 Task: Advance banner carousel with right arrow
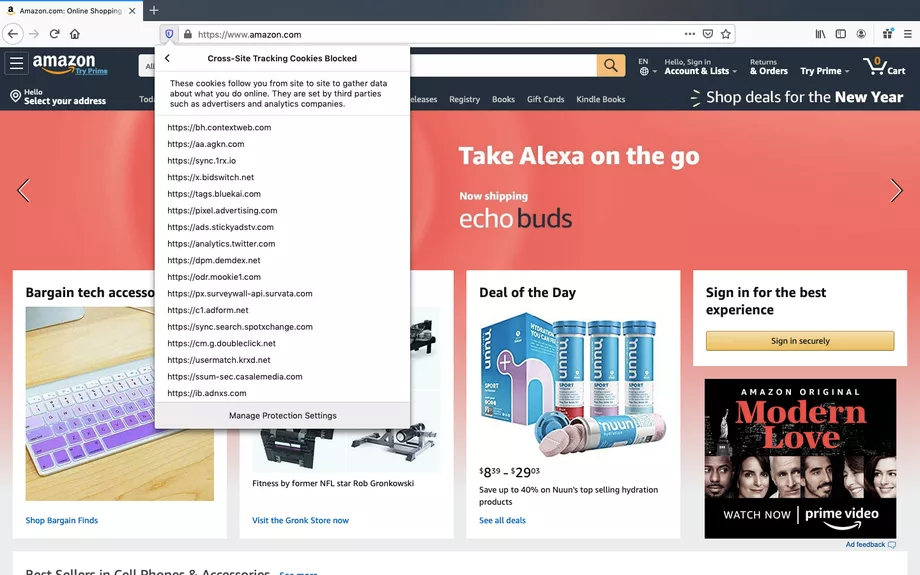(x=896, y=191)
